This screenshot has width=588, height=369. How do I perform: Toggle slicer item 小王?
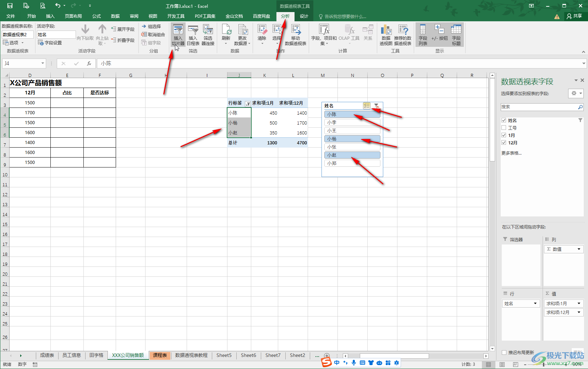coord(352,131)
